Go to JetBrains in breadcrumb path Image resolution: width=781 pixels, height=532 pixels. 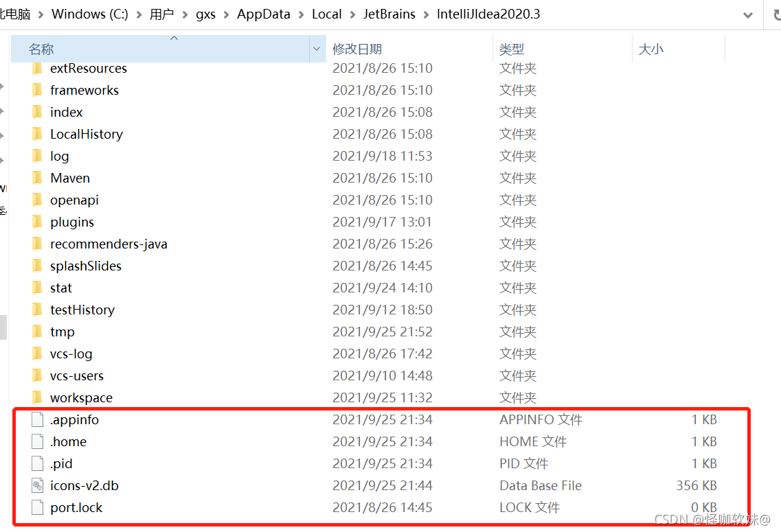tap(389, 14)
